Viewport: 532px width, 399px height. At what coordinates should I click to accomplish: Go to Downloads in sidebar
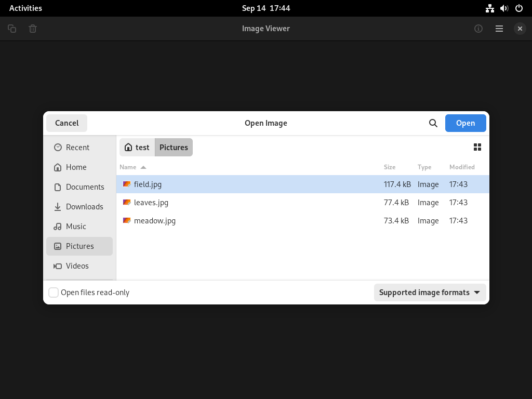pyautogui.click(x=79, y=207)
